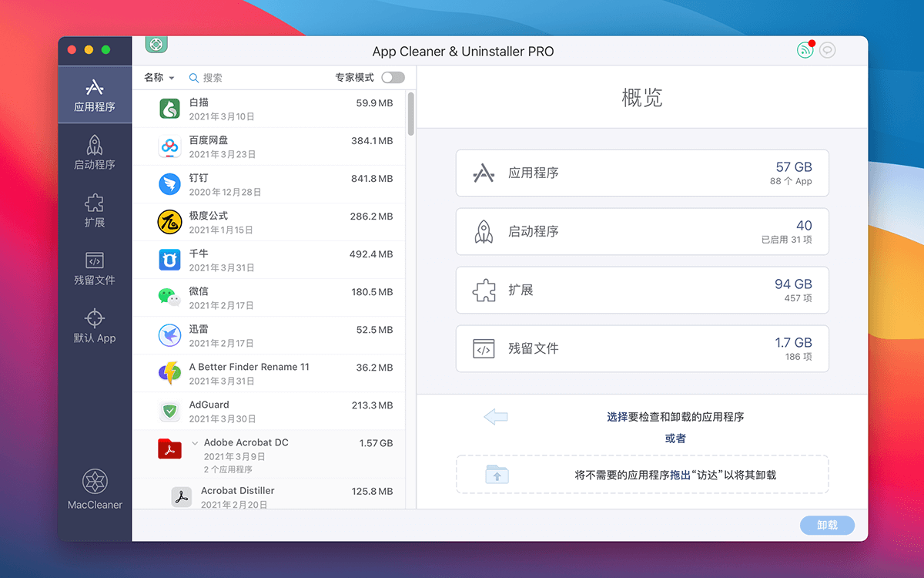Image resolution: width=924 pixels, height=578 pixels.
Task: Open the 名称 sort dropdown
Action: click(159, 78)
